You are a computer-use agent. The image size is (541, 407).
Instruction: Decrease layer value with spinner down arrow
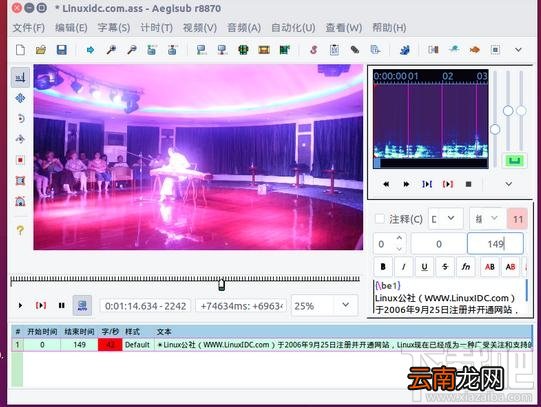point(399,249)
